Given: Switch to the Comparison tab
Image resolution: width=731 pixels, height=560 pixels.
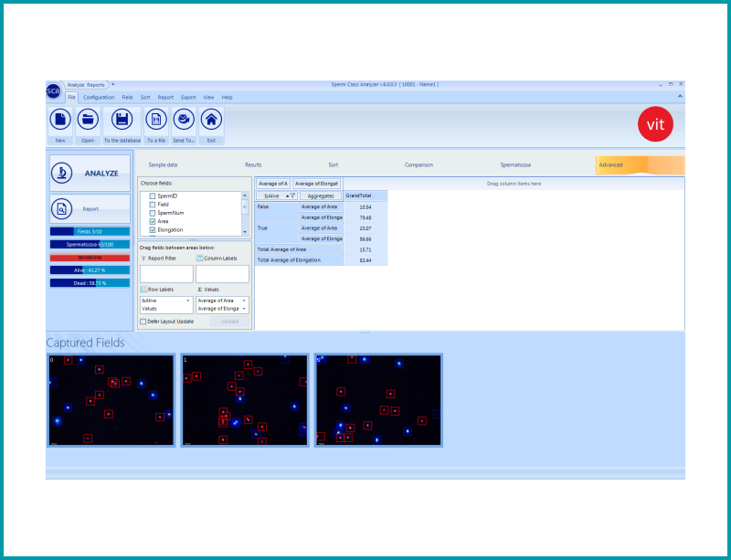Looking at the screenshot, I should point(418,164).
